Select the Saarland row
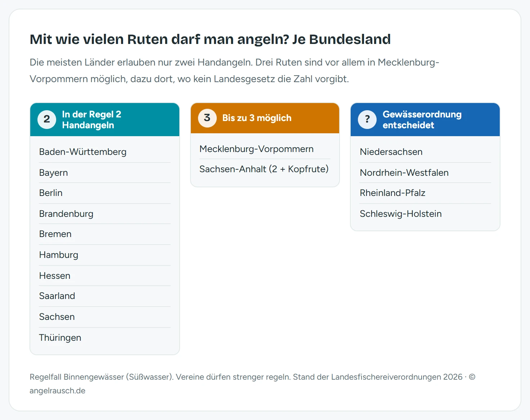 coord(105,296)
